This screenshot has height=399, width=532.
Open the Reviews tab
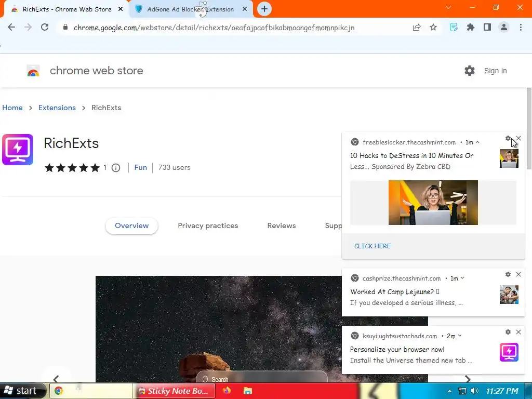click(x=282, y=225)
